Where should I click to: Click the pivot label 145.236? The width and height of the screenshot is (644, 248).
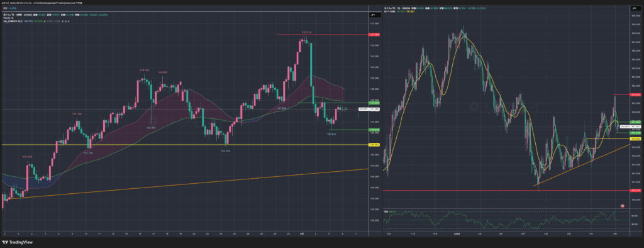pyautogui.click(x=27, y=157)
